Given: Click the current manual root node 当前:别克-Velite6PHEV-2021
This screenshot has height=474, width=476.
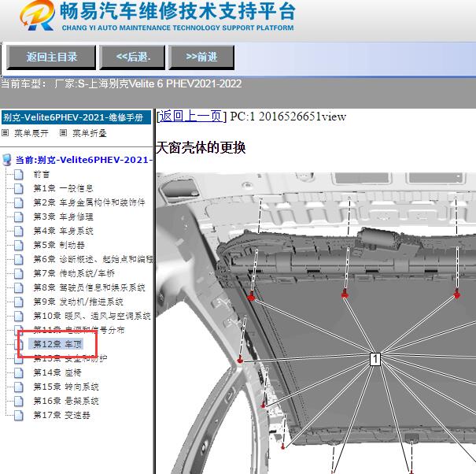Looking at the screenshot, I should coord(83,160).
